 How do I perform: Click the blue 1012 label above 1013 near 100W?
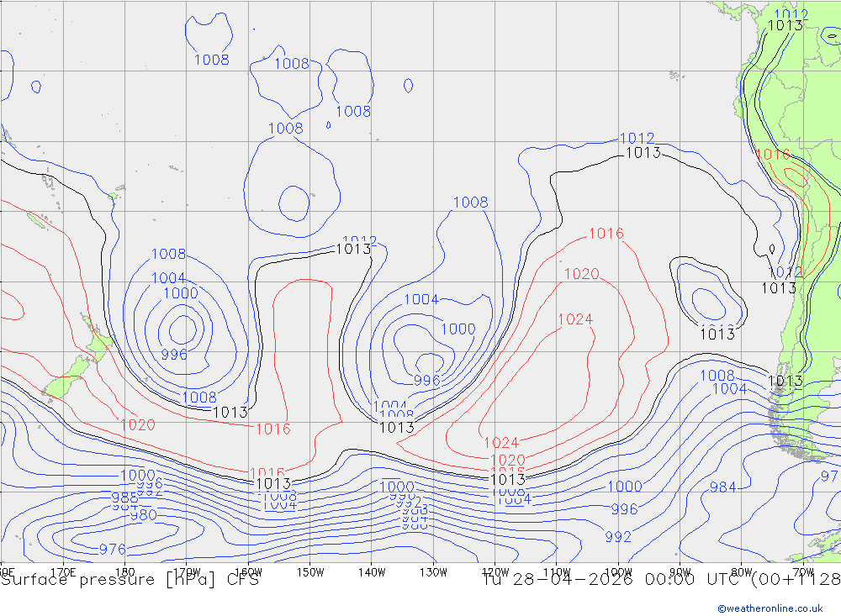tap(637, 139)
